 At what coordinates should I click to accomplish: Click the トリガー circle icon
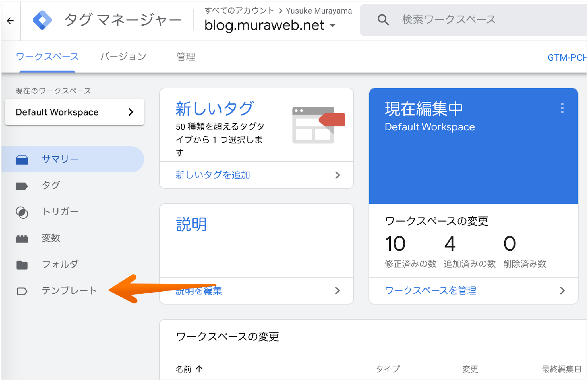pyautogui.click(x=22, y=213)
